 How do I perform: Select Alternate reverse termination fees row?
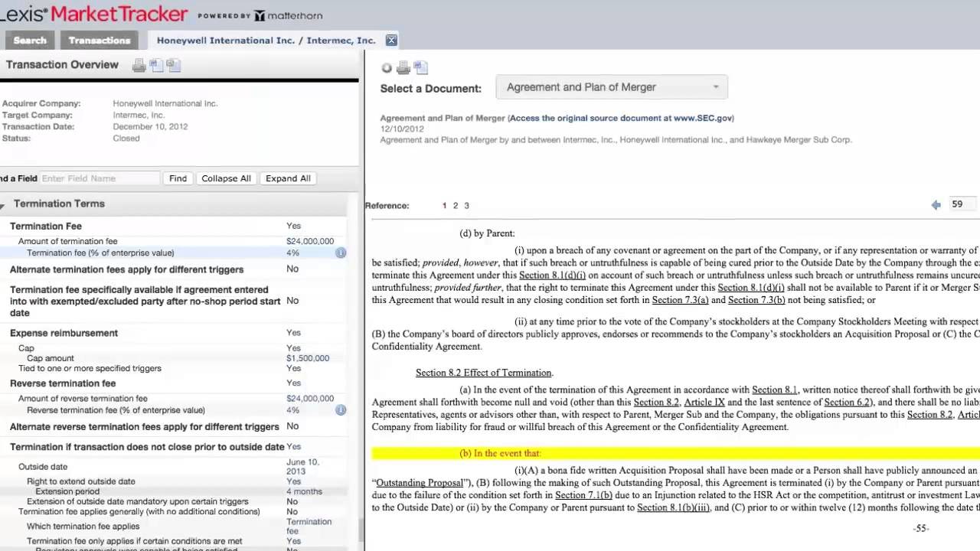coord(174,426)
